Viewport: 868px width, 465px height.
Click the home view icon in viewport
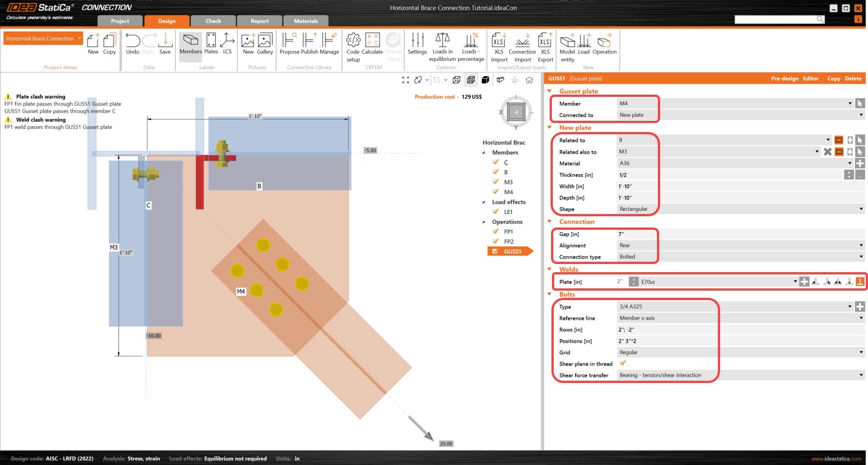coord(529,80)
